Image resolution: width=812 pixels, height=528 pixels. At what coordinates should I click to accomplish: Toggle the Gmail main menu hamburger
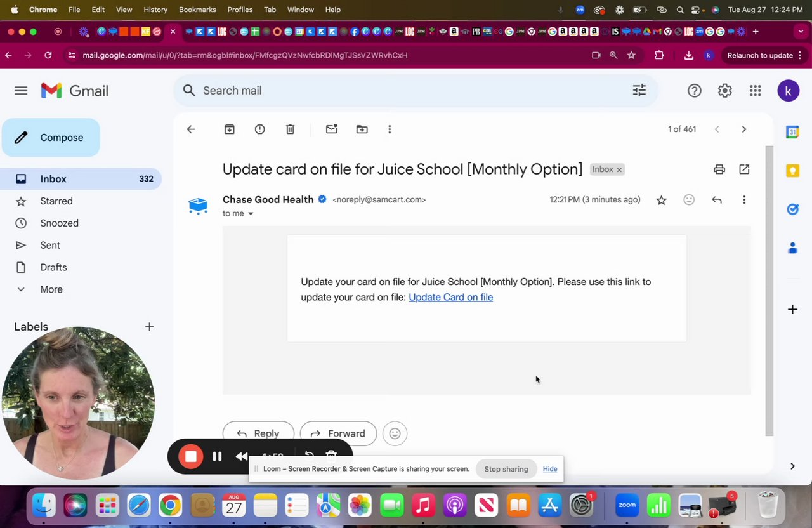21,91
